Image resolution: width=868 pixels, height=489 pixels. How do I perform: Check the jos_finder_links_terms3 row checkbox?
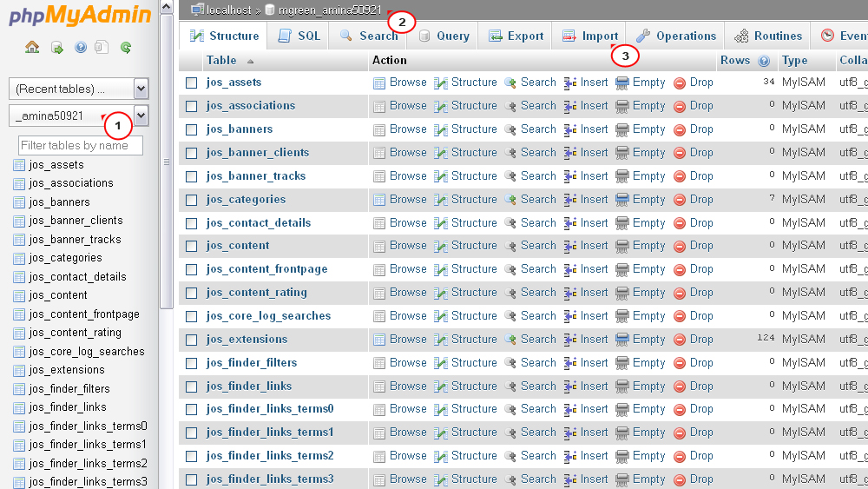(192, 479)
